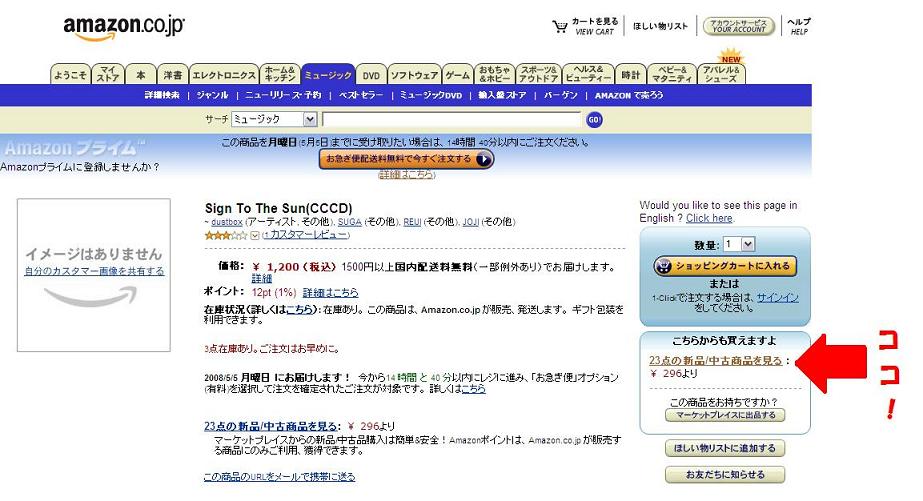Click the orange お急ぎ便配送料無料で今すぐ注文する button
Viewport: 923px width, 501px height.
click(x=406, y=159)
